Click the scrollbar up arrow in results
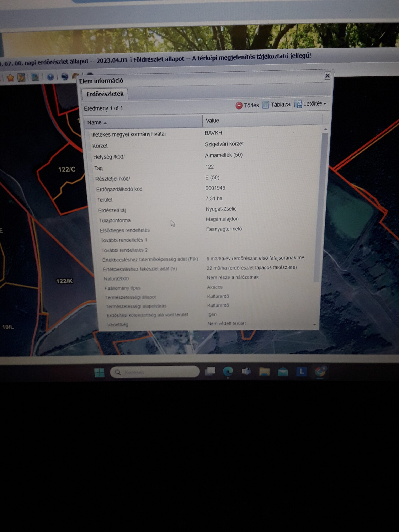Image resolution: width=399 pixels, height=532 pixels. pyautogui.click(x=325, y=129)
